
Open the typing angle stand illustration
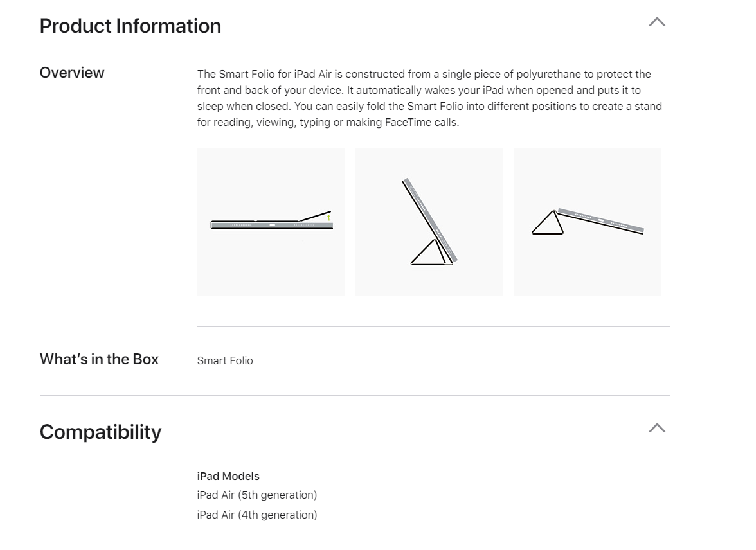tap(588, 222)
